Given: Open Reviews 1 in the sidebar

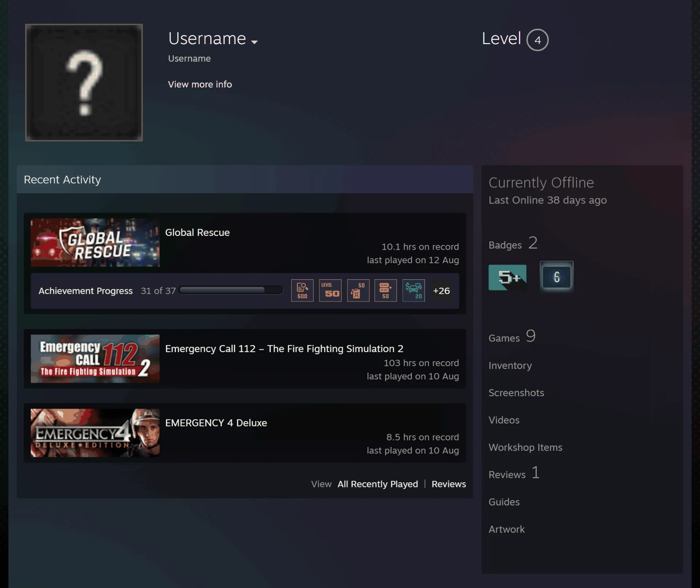Looking at the screenshot, I should pyautogui.click(x=514, y=473).
